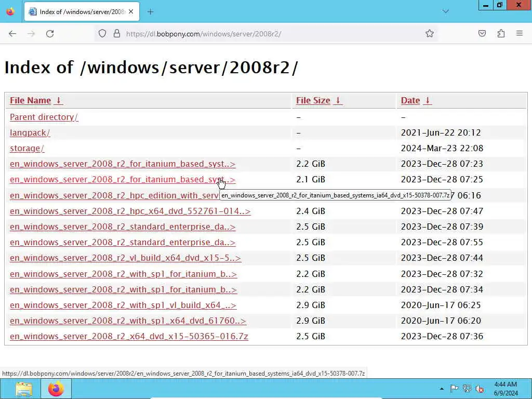Sort by File Name column

tap(30, 100)
